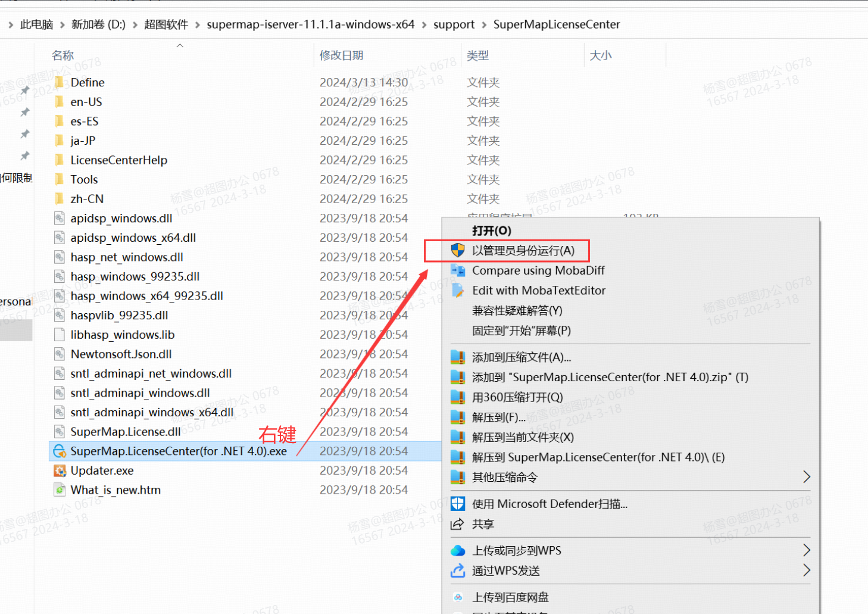Click the Tools folder icon
The image size is (868, 614).
click(59, 179)
